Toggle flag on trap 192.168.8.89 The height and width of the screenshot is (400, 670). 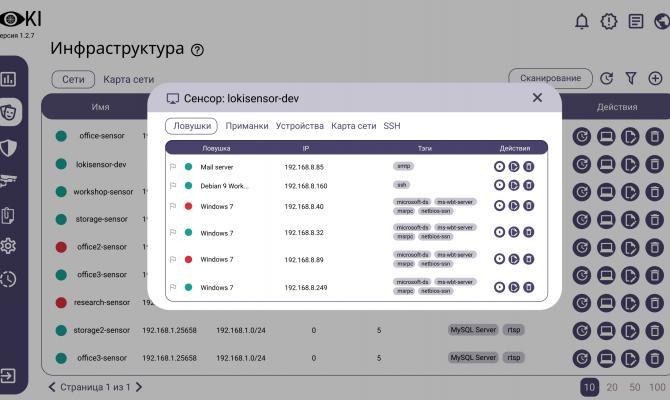[x=173, y=259]
